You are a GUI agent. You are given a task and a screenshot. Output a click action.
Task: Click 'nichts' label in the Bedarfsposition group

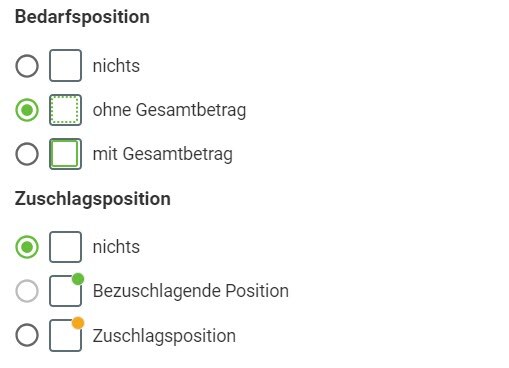(x=116, y=66)
